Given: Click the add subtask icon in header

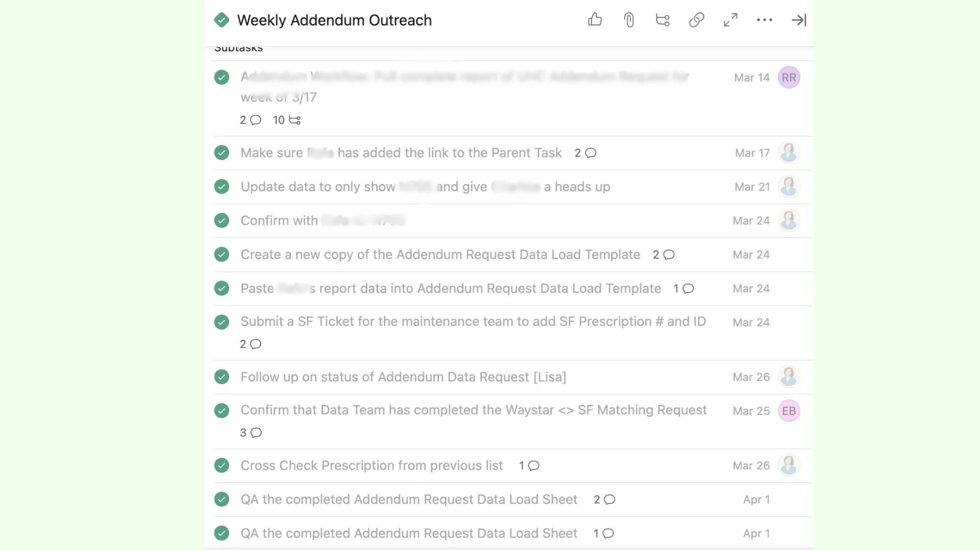Looking at the screenshot, I should [x=663, y=20].
